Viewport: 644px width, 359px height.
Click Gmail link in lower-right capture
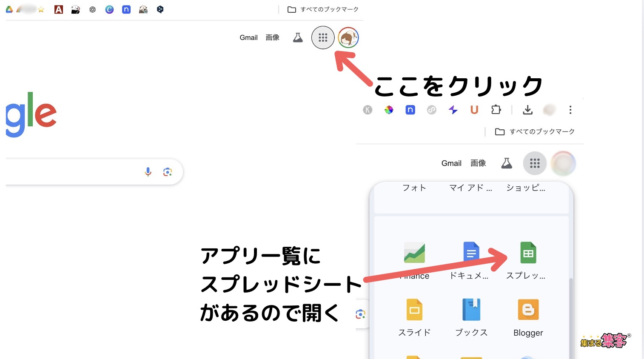coord(451,163)
